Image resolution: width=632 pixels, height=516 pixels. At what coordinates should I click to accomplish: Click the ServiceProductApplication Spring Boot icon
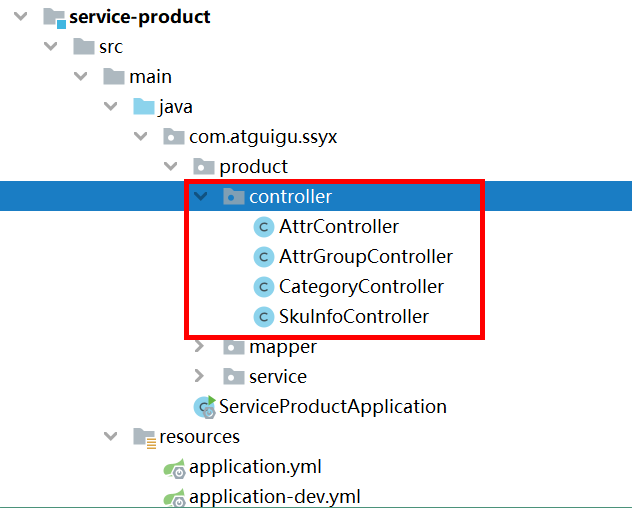[x=204, y=406]
